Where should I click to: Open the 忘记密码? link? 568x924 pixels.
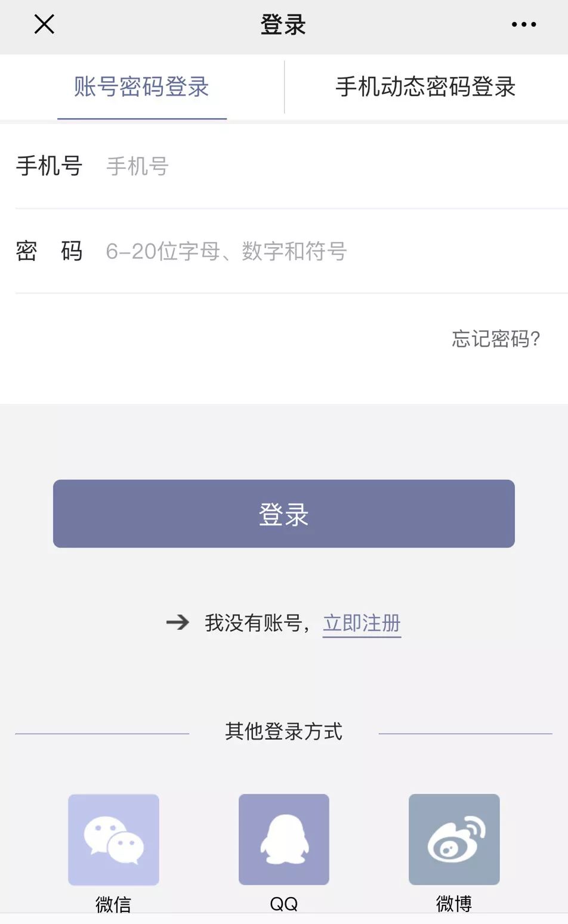click(x=496, y=339)
